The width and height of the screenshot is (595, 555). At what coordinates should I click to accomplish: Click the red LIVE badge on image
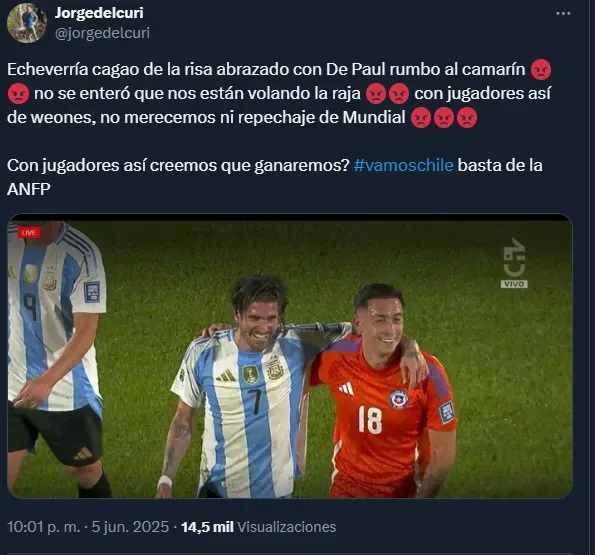29,233
